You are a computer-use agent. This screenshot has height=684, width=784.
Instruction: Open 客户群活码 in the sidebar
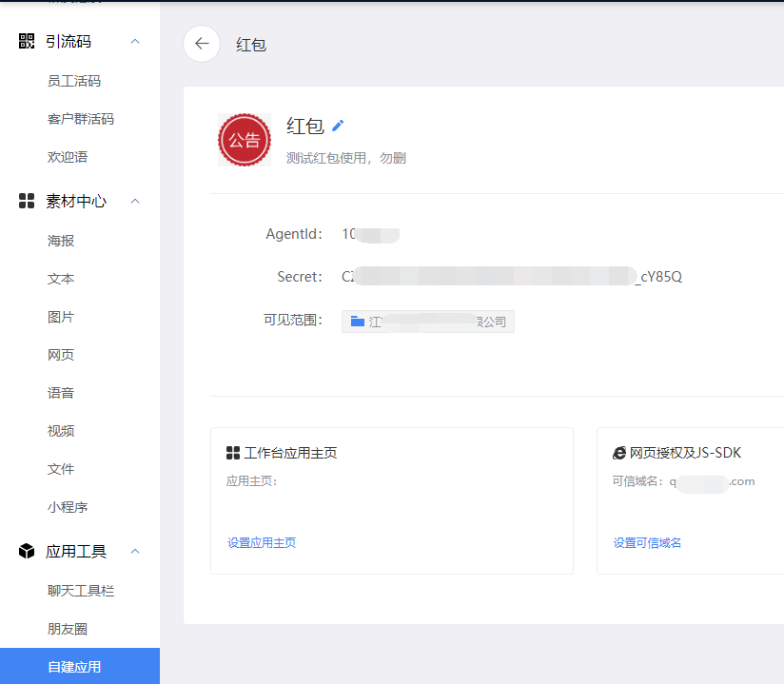(x=81, y=119)
